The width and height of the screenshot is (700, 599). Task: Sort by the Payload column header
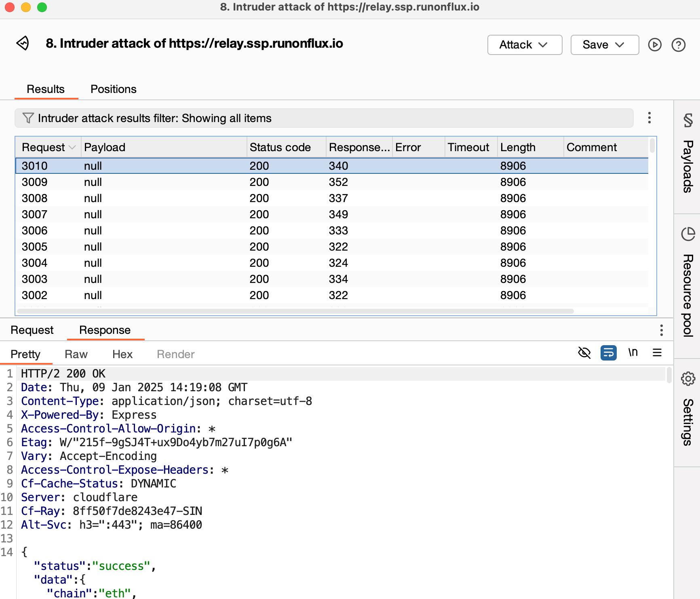click(x=164, y=147)
